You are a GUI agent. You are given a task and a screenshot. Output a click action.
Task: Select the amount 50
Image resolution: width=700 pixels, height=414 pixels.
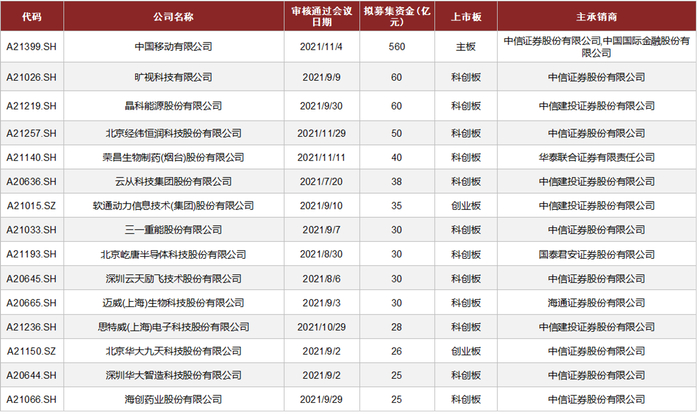click(397, 133)
